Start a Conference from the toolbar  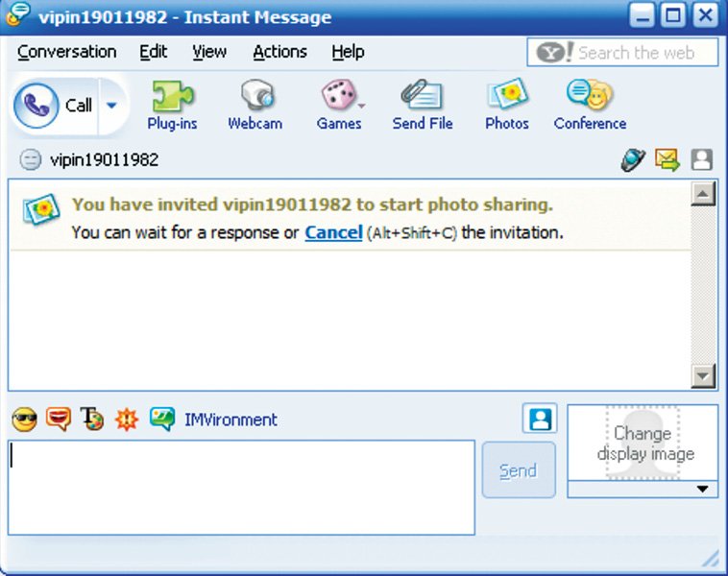[x=590, y=106]
